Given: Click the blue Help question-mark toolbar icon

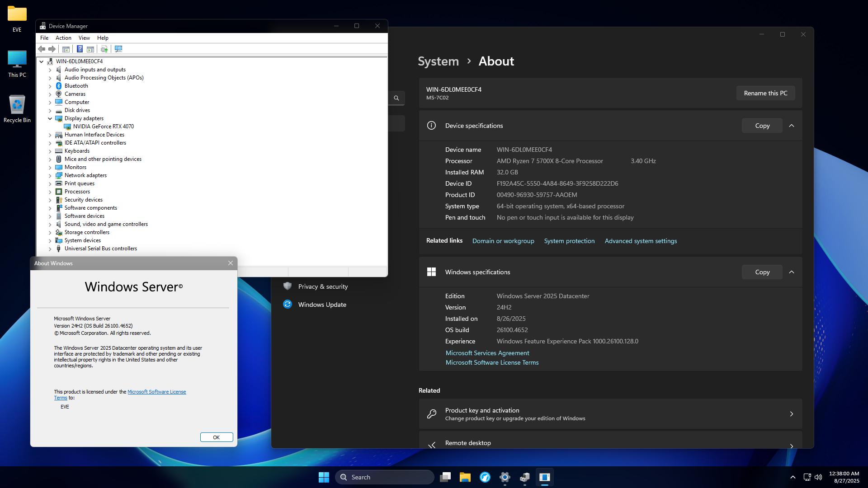Looking at the screenshot, I should 80,49.
